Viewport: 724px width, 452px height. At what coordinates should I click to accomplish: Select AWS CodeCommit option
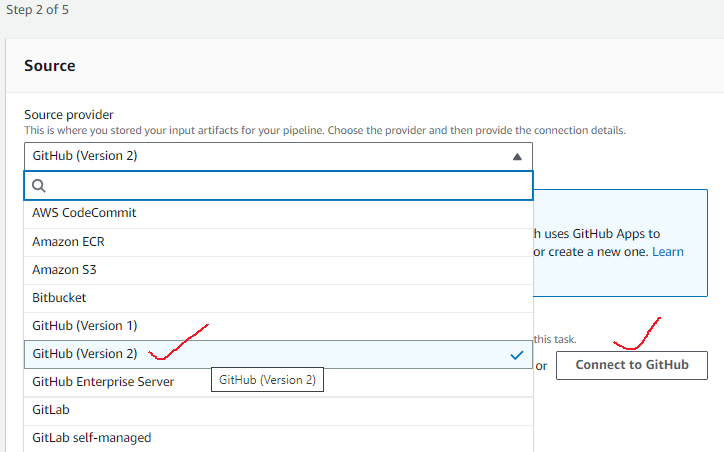pyautogui.click(x=278, y=213)
